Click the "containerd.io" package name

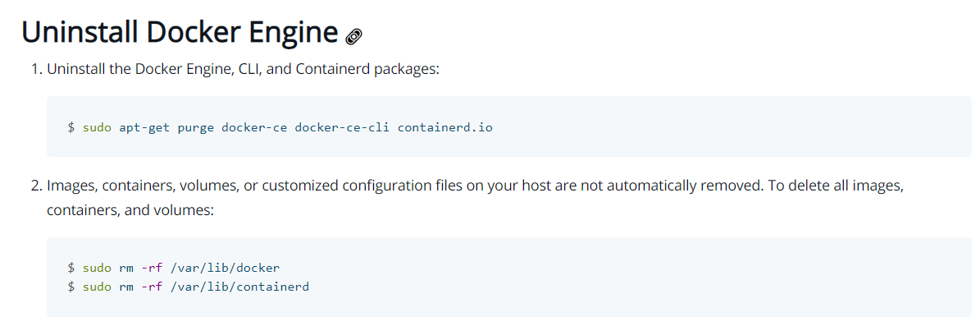pos(445,127)
